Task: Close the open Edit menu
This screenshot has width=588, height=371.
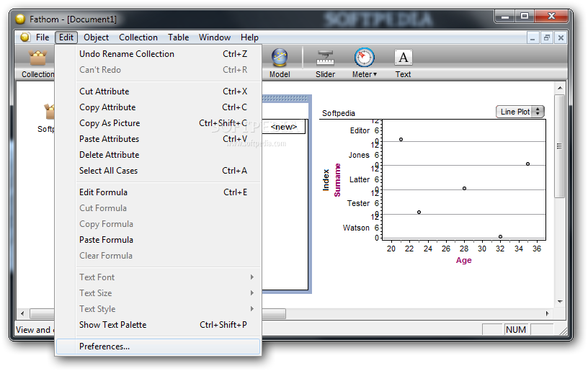Action: (x=66, y=37)
